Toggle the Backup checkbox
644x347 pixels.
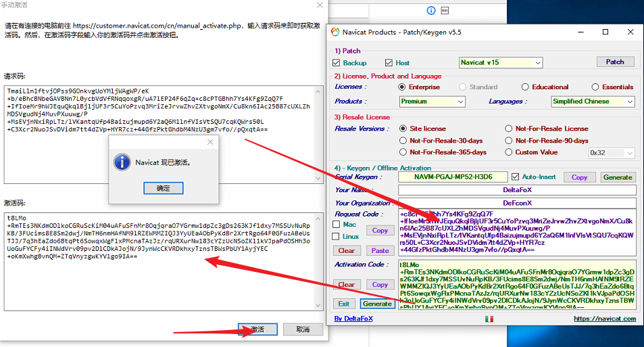point(337,62)
